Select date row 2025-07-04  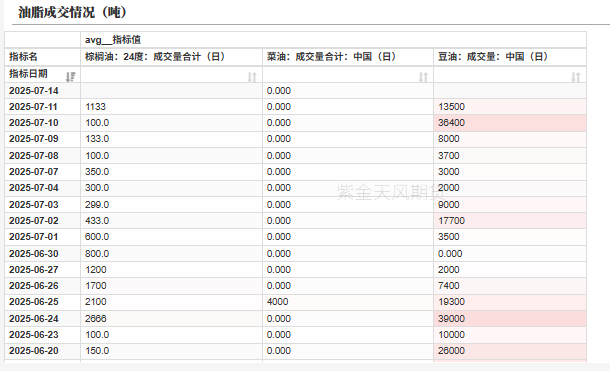34,188
